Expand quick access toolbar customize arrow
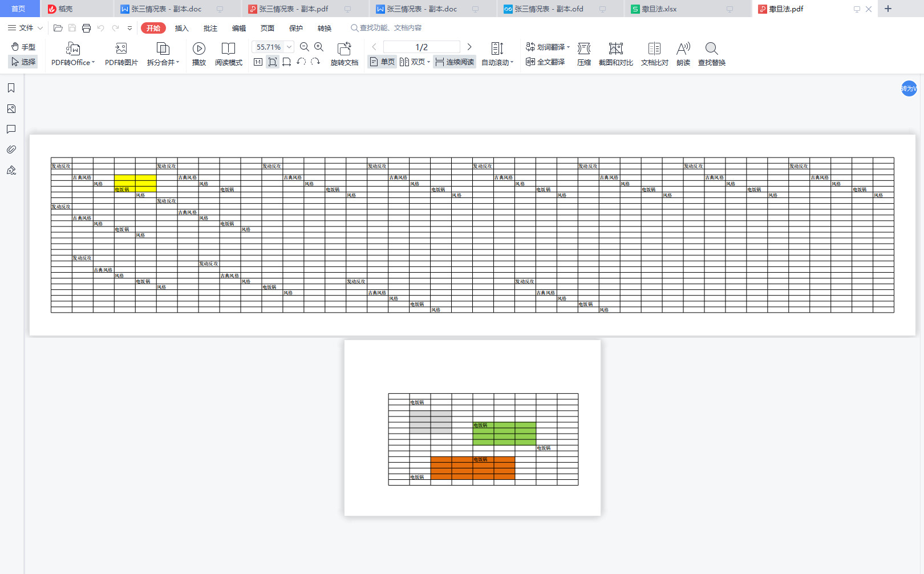 [x=129, y=28]
